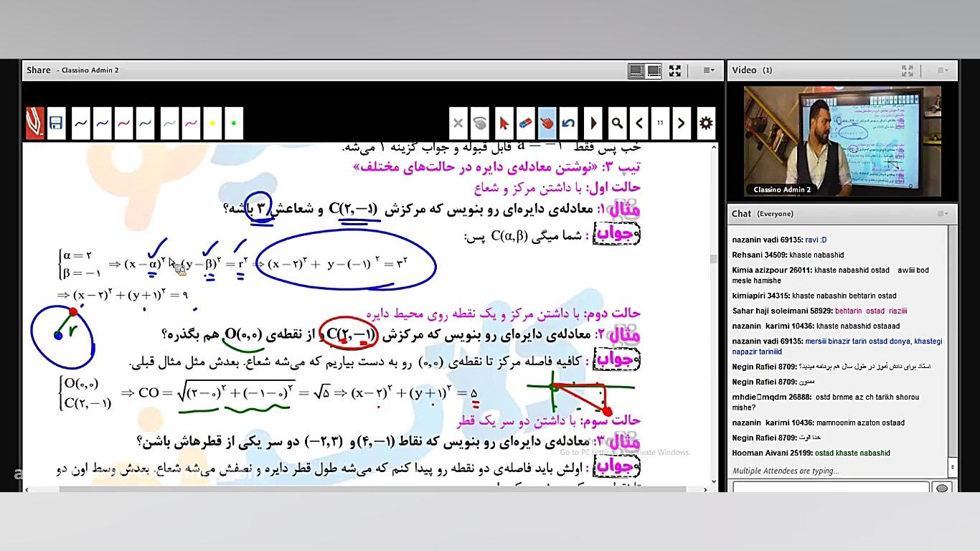The width and height of the screenshot is (980, 551).
Task: Click the 'Multiple Attendees are typing...' status
Action: click(786, 471)
